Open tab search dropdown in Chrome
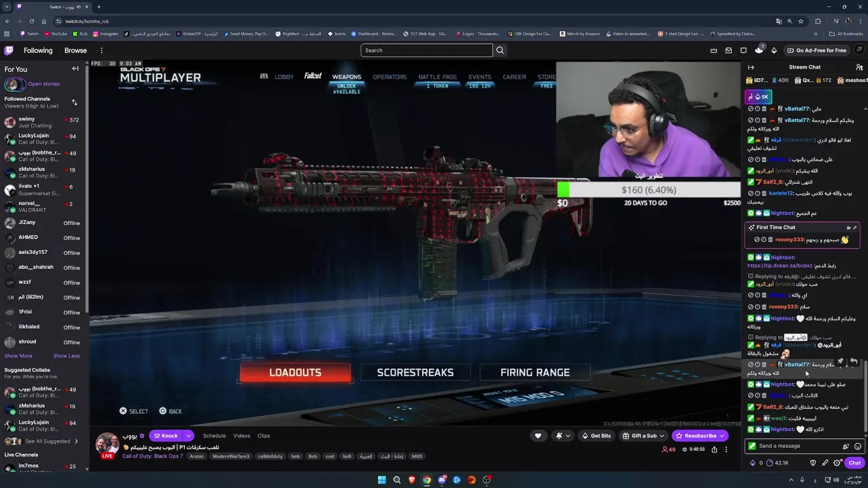The height and width of the screenshot is (488, 868). (6, 7)
